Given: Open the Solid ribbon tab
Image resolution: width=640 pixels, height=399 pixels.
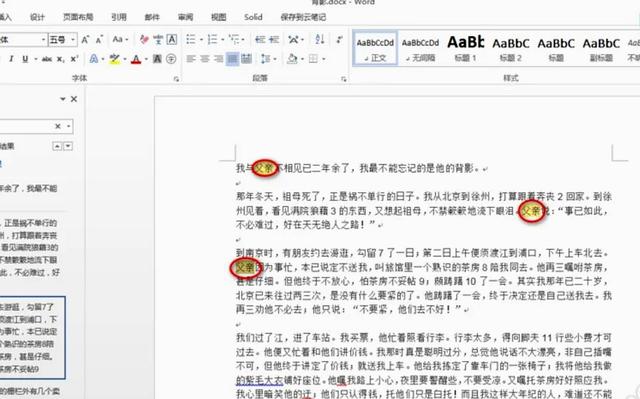Looking at the screenshot, I should pos(253,17).
